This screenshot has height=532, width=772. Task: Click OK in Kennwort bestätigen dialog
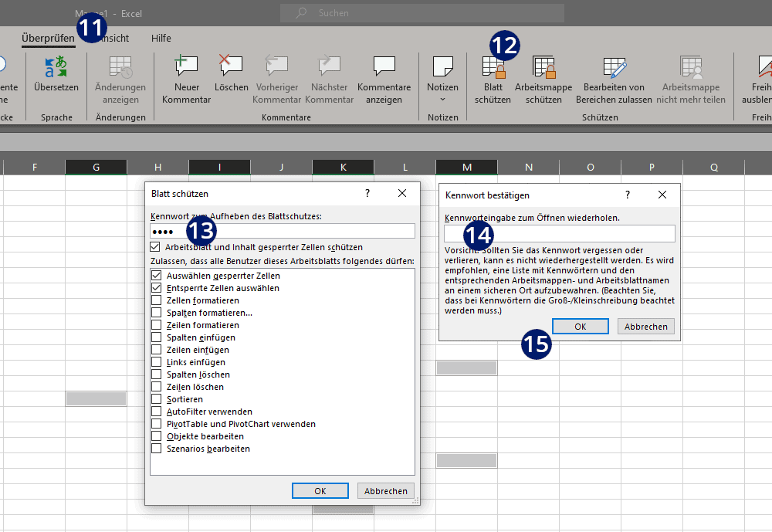tap(580, 326)
